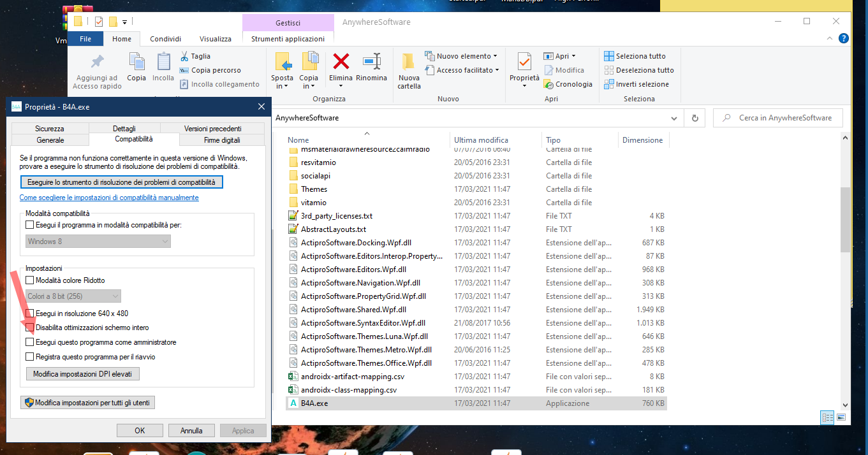Click the Taglia scissors icon
This screenshot has width=868, height=455.
(184, 56)
